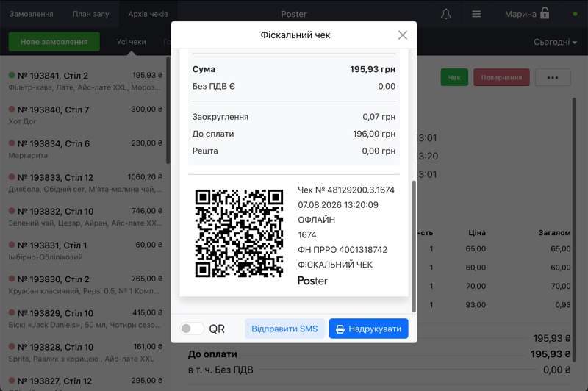Click the ОФЛАЙН status text
This screenshot has height=391, width=588.
(316, 220)
